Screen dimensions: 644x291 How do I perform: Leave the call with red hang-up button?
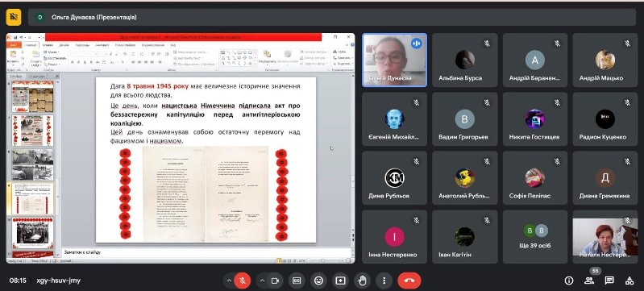point(409,281)
